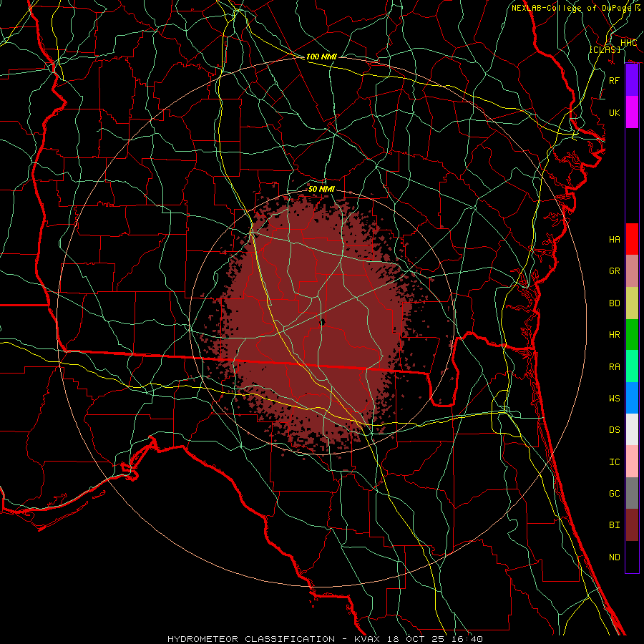This screenshot has height=644, width=644.
Task: Click the 'RF' legend label
Action: pos(614,80)
